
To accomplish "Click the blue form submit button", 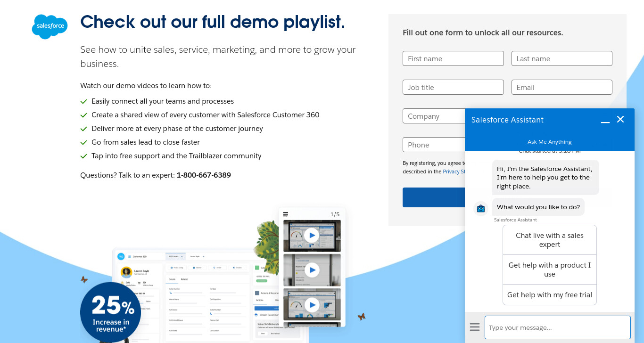I will point(434,197).
